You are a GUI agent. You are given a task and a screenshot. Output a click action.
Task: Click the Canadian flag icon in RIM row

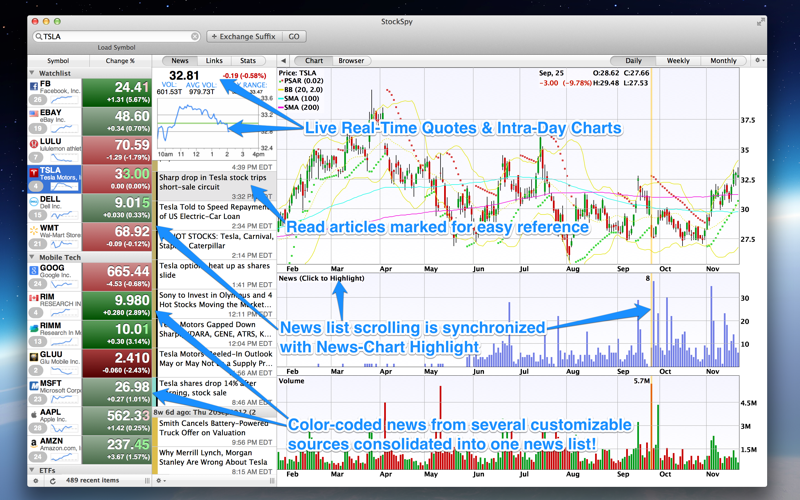pyautogui.click(x=34, y=298)
